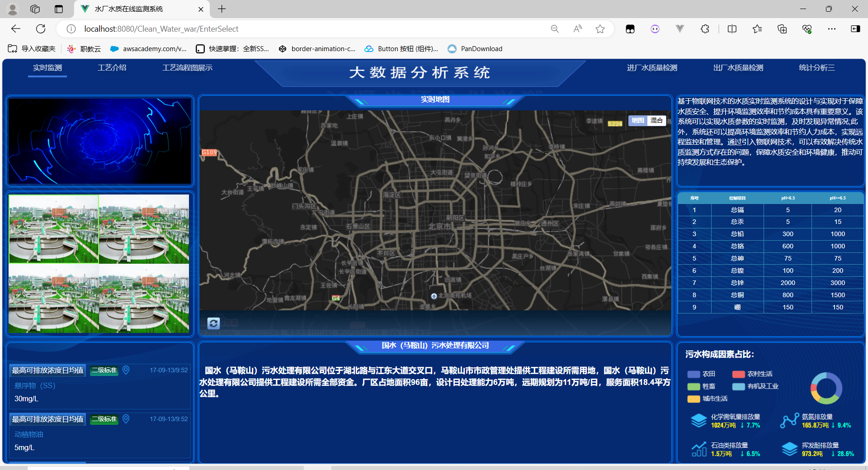Open the Collections icon
The width and height of the screenshot is (868, 470).
pos(782,29)
